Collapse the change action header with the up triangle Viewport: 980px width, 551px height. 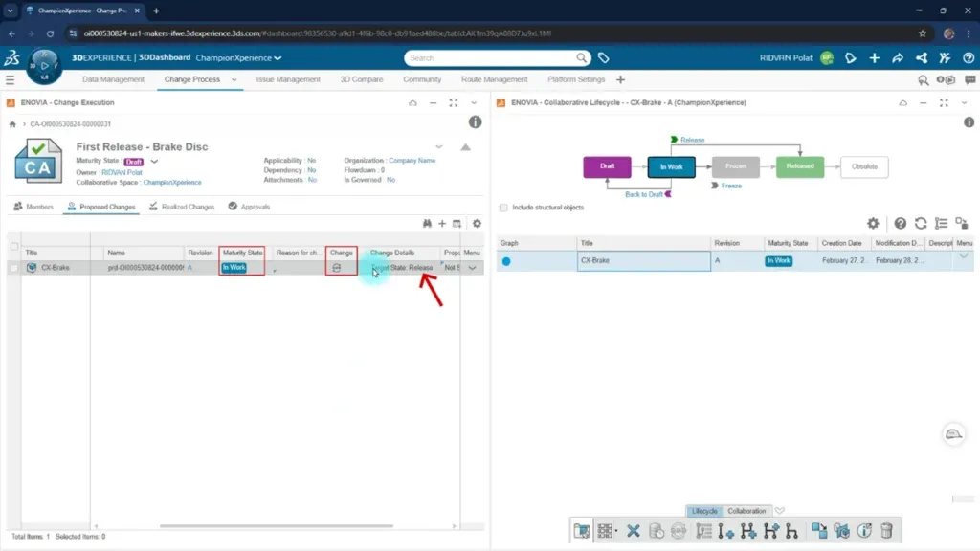[x=466, y=147]
